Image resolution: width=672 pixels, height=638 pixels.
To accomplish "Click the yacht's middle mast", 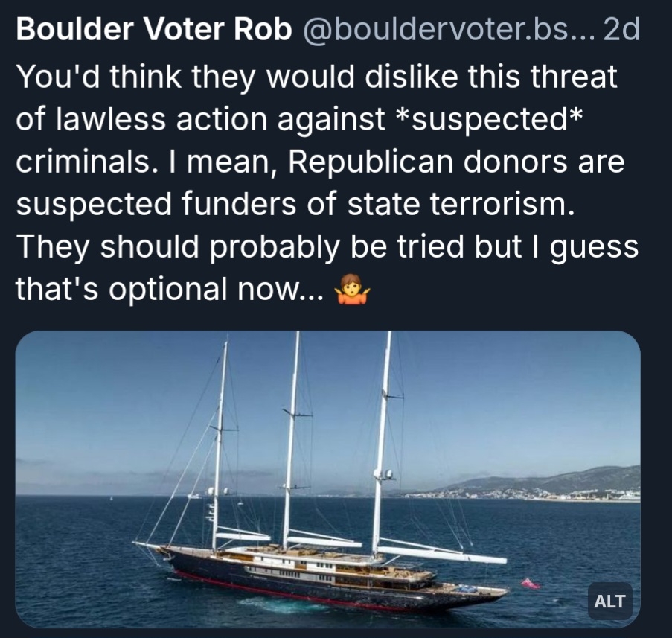I will tap(291, 439).
